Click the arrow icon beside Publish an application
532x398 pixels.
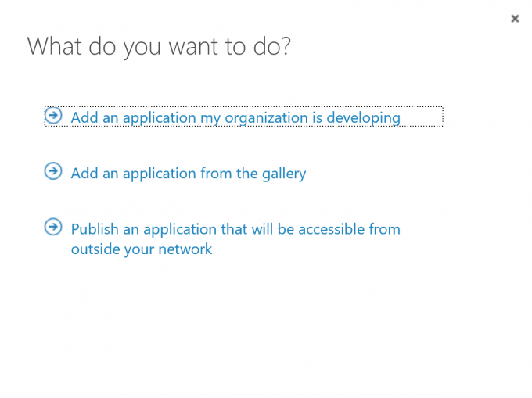point(53,228)
